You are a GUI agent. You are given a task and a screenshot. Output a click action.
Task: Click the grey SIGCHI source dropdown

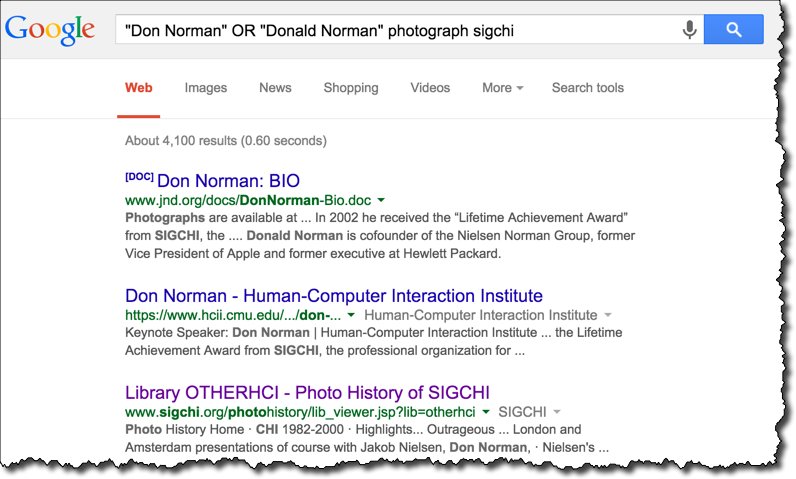(x=528, y=411)
